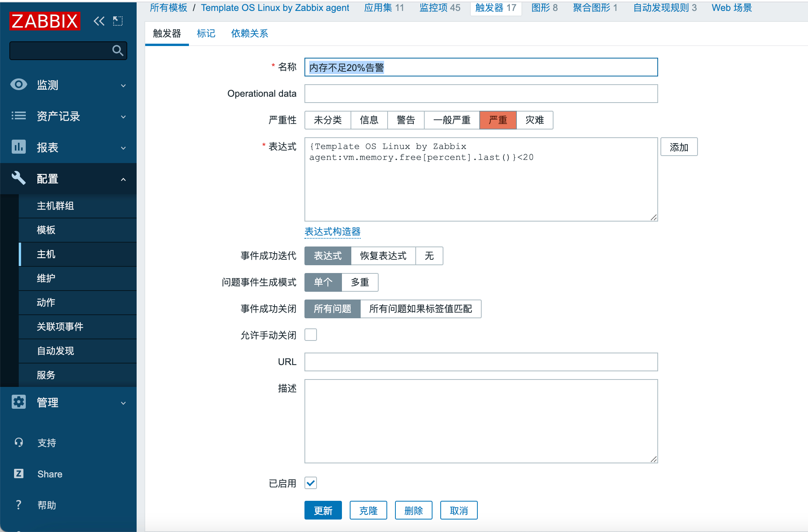Click the 表达式构造器 link
Screen dimensions: 808x532
tap(332, 232)
